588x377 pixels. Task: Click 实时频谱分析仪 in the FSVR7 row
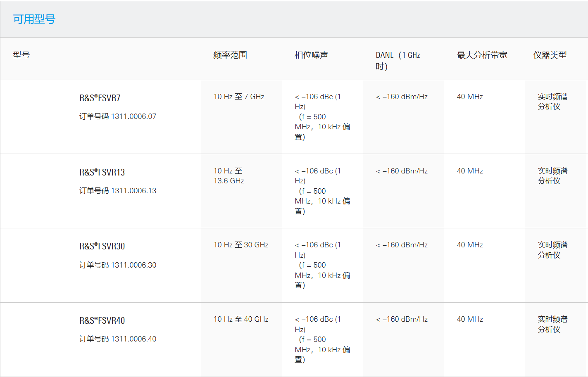tap(552, 102)
